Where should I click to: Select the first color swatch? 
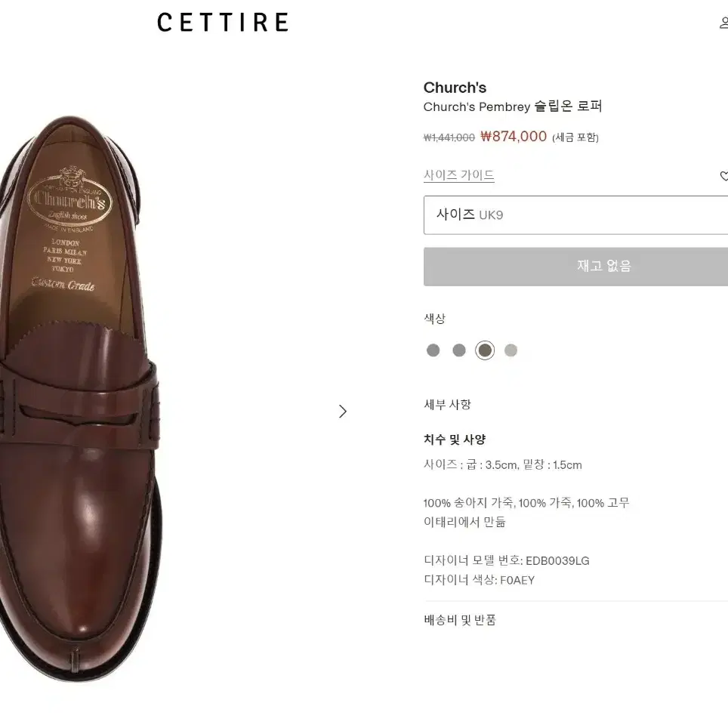click(x=433, y=350)
